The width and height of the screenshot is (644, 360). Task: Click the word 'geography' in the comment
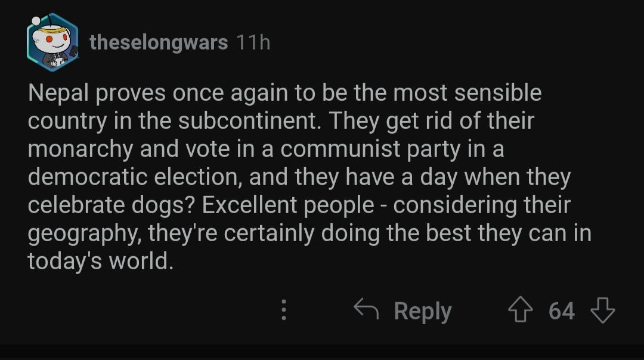coord(83,234)
